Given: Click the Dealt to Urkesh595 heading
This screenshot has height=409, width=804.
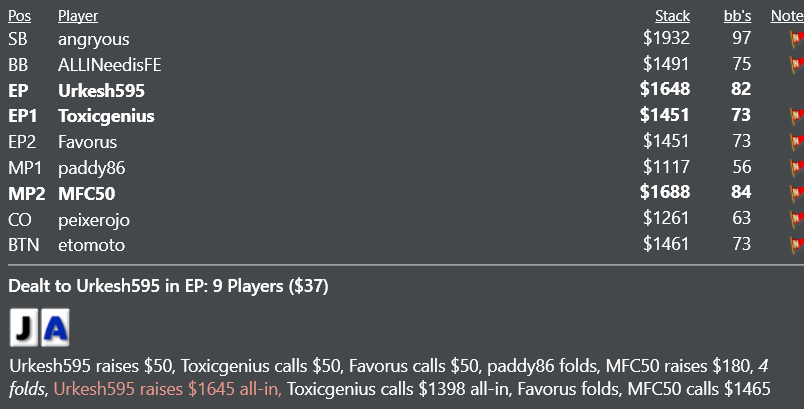Looking at the screenshot, I should click(168, 286).
